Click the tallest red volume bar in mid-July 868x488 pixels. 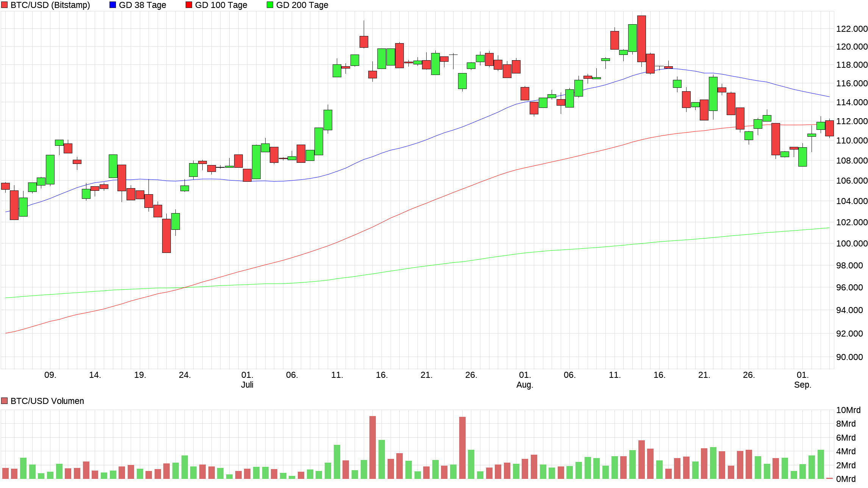(372, 447)
